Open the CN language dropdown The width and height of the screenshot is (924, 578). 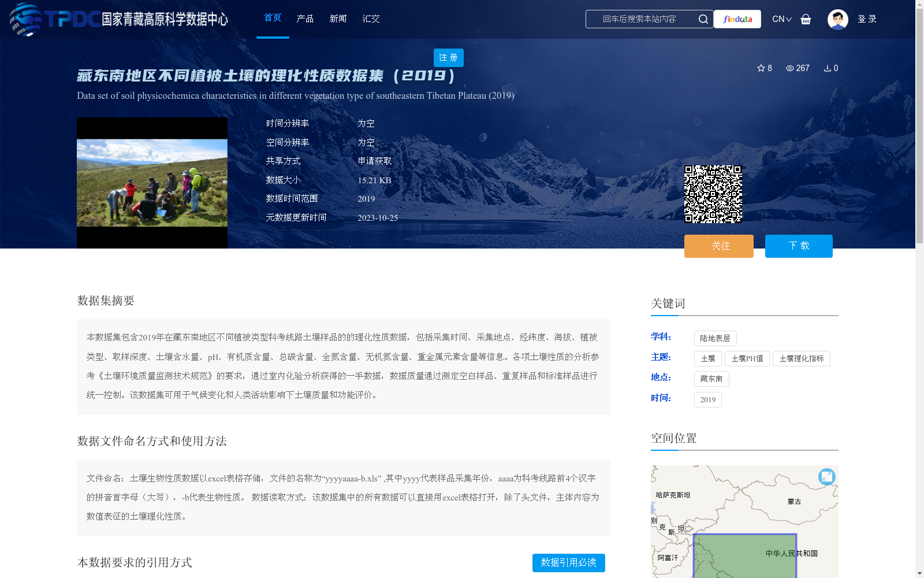point(782,19)
